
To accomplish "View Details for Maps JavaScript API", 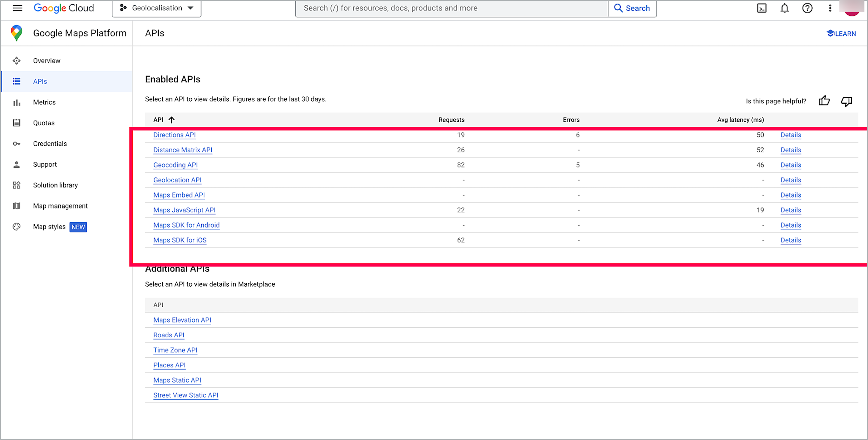I will pyautogui.click(x=791, y=210).
